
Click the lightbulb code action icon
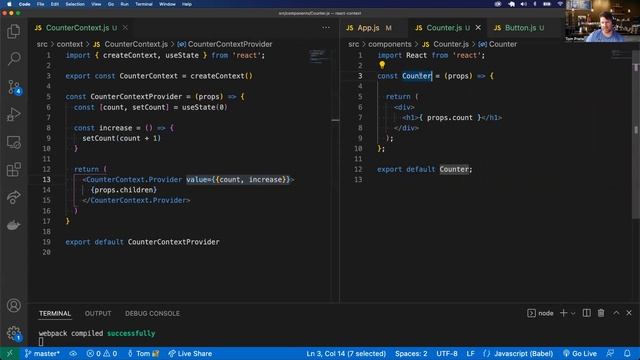[x=382, y=65]
